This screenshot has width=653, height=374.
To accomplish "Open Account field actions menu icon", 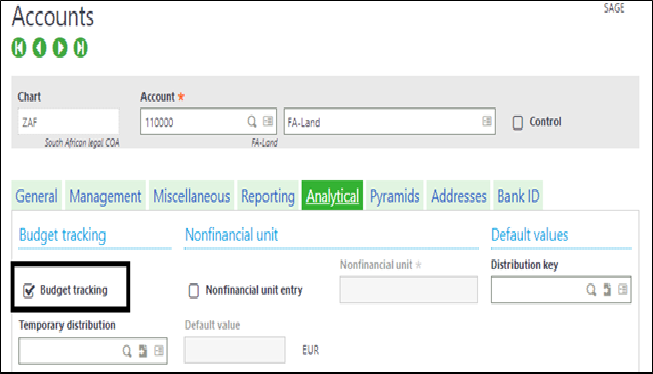I will point(268,121).
